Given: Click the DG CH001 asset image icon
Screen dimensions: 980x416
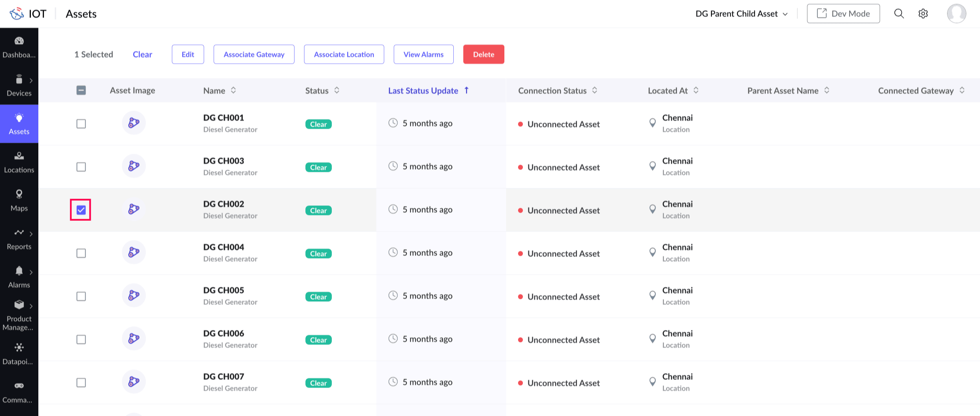Looking at the screenshot, I should point(134,123).
